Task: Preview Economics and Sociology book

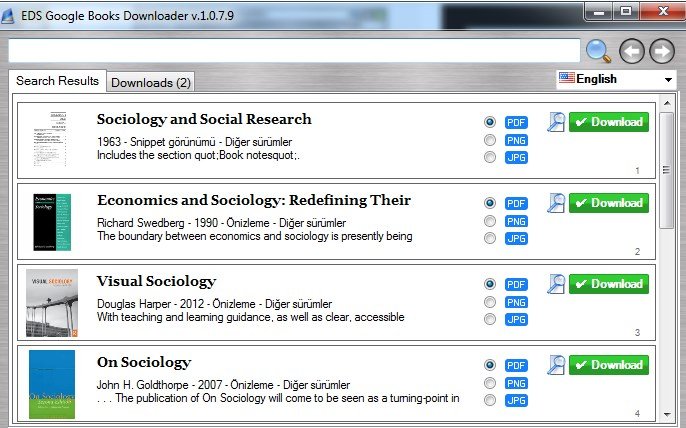Action: click(556, 203)
